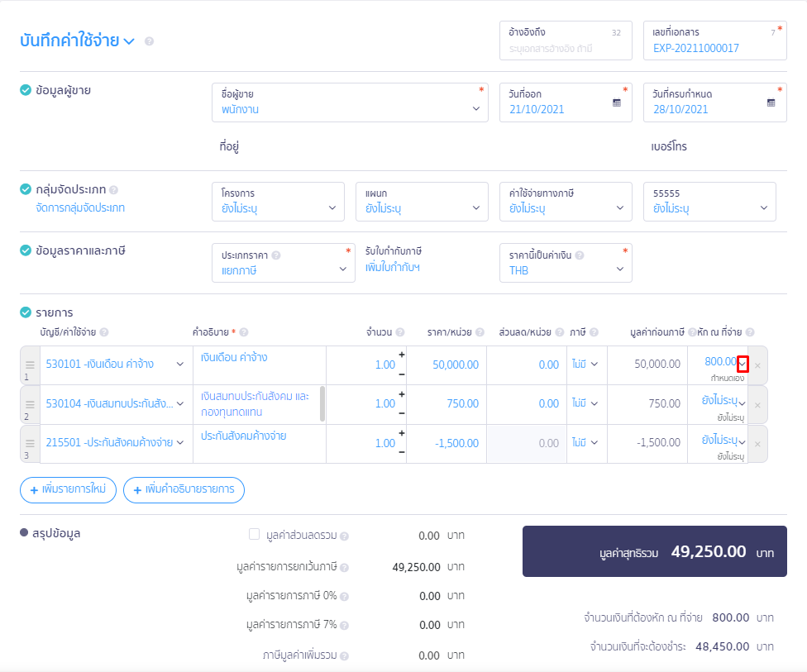807x672 pixels.
Task: Click เลขที่เอกสาร field EXP-20211000017
Action: [715, 41]
